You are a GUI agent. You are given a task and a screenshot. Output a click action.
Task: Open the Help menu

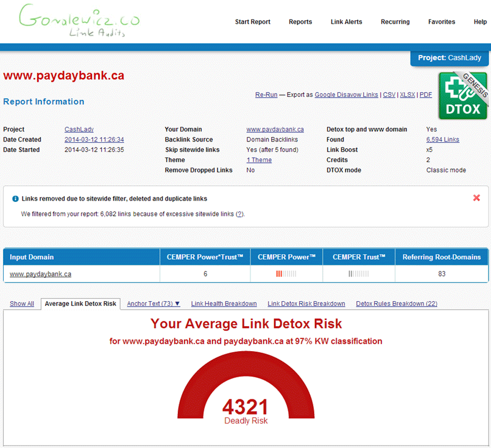pos(480,21)
